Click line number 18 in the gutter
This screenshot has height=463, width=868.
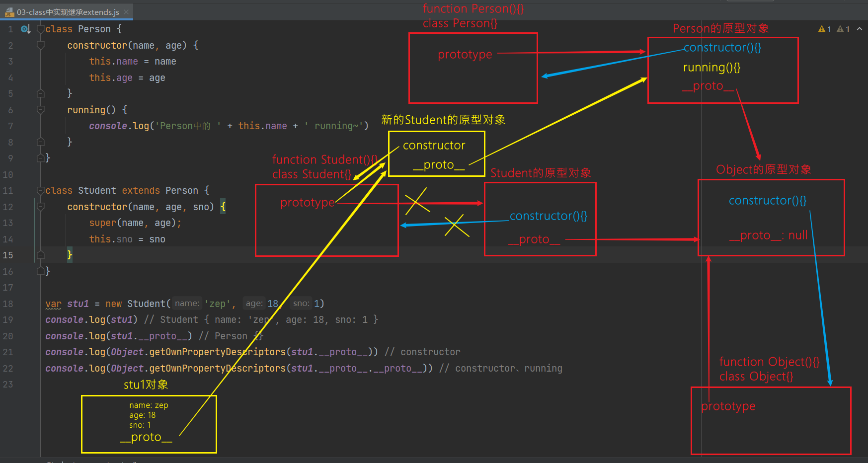[x=8, y=304]
